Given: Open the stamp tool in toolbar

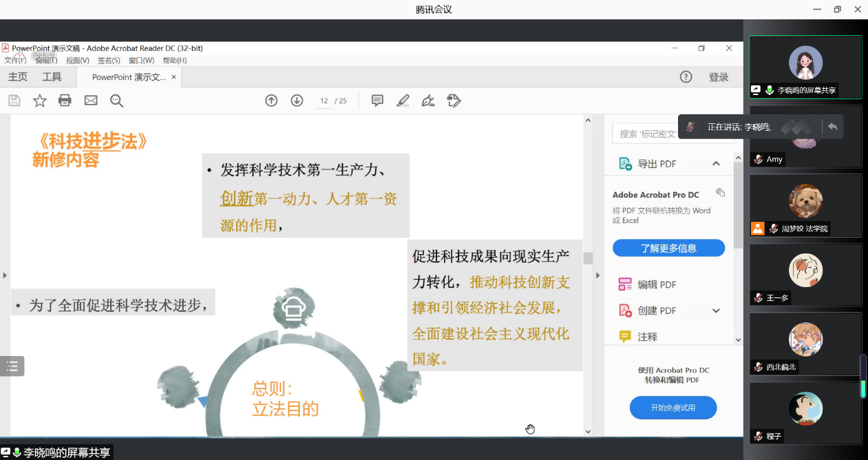Looking at the screenshot, I should [x=454, y=101].
